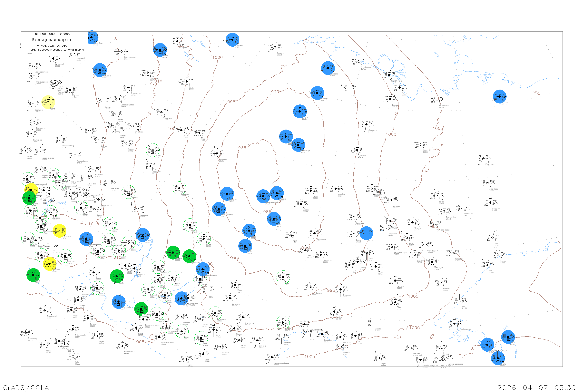This screenshot has width=588, height=392.
Task: Open the meteocenter.net UEEE.png URL
Action: pyautogui.click(x=55, y=50)
